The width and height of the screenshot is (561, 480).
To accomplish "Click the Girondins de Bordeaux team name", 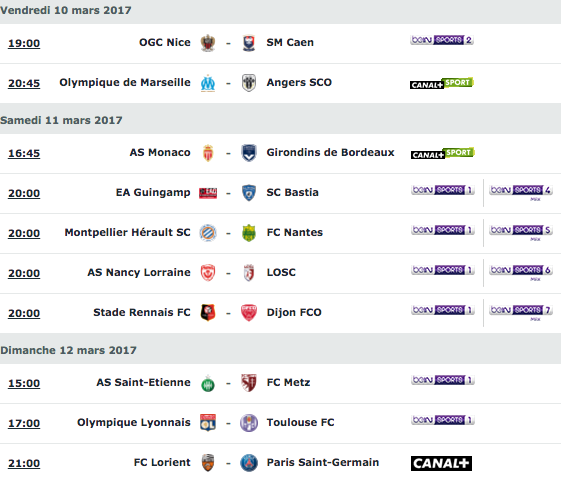I will click(330, 153).
